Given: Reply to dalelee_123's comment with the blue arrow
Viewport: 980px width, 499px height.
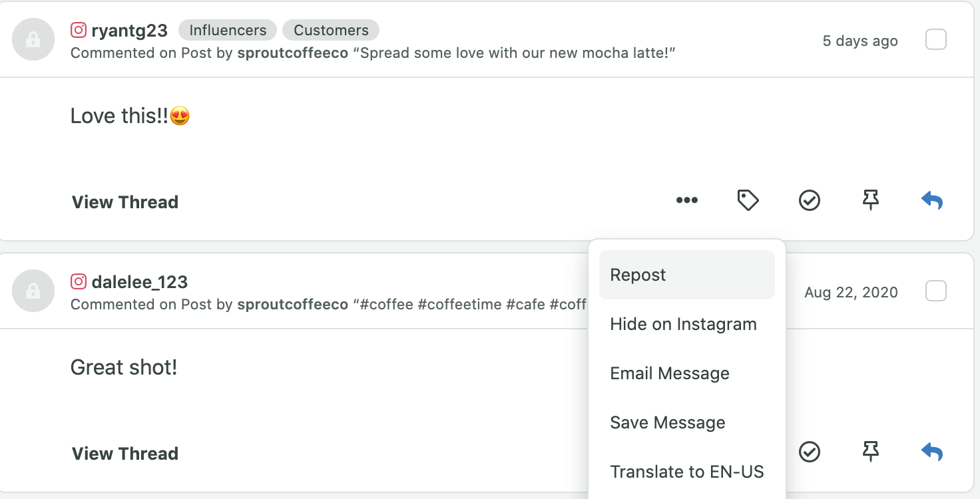Looking at the screenshot, I should [x=932, y=452].
